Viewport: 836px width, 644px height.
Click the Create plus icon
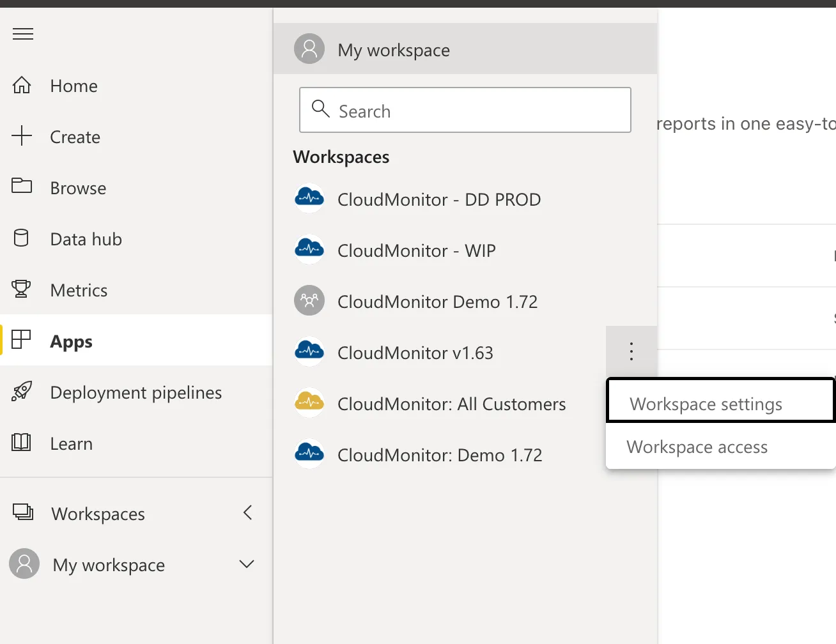tap(22, 136)
